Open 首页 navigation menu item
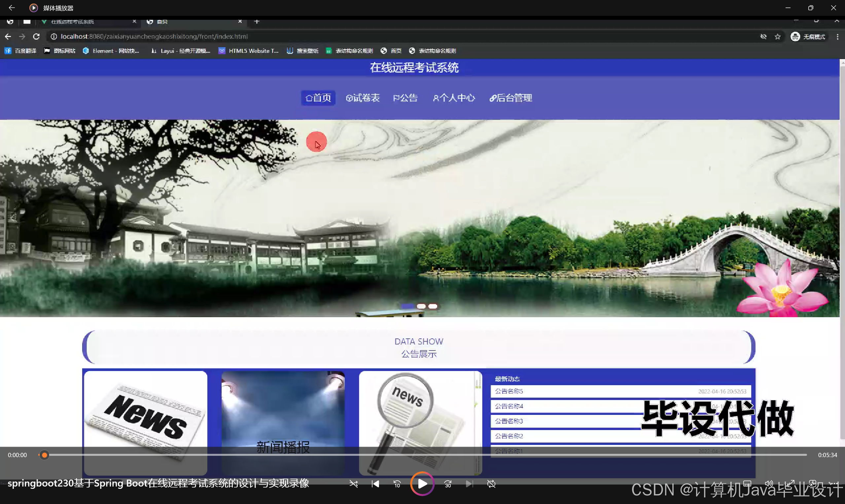The height and width of the screenshot is (504, 845). pos(318,98)
